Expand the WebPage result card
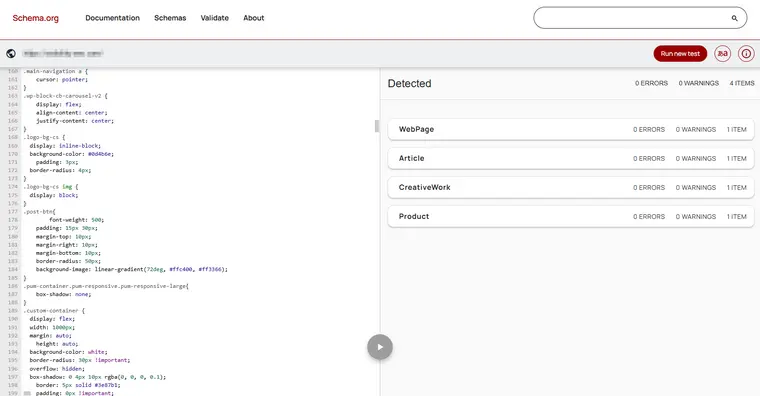760x396 pixels. tap(571, 129)
